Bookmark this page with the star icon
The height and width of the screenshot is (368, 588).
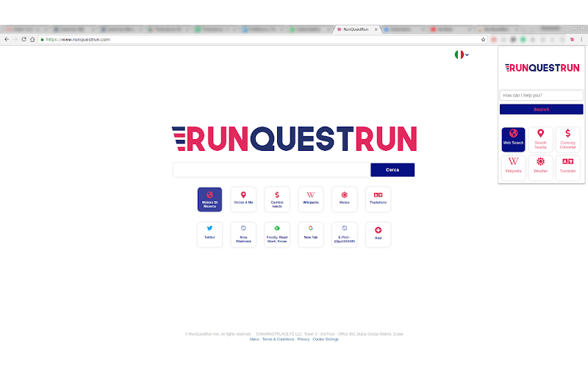(x=483, y=40)
